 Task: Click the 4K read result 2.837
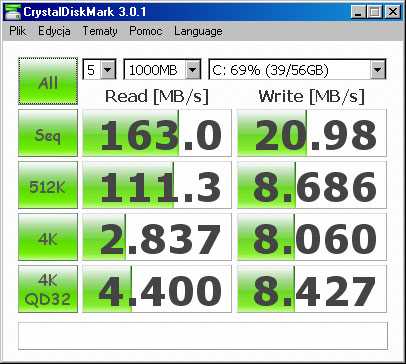pyautogui.click(x=157, y=237)
